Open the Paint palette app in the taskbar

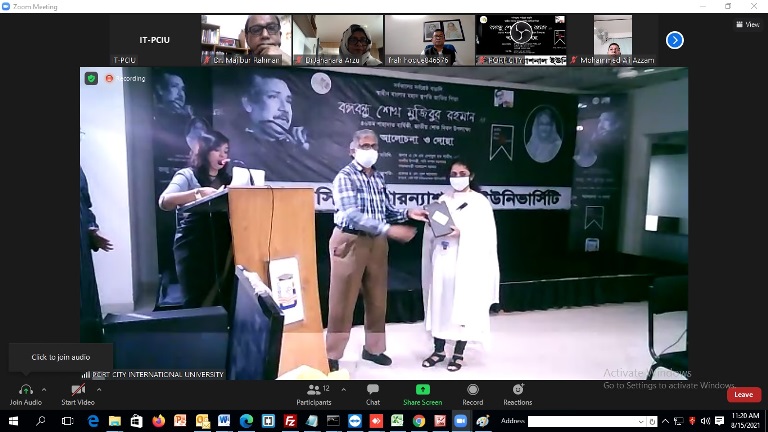pyautogui.click(x=483, y=421)
